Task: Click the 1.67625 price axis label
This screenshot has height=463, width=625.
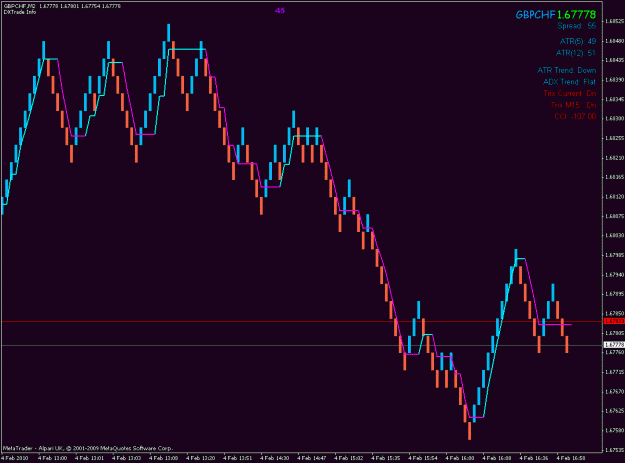Action: (x=614, y=411)
